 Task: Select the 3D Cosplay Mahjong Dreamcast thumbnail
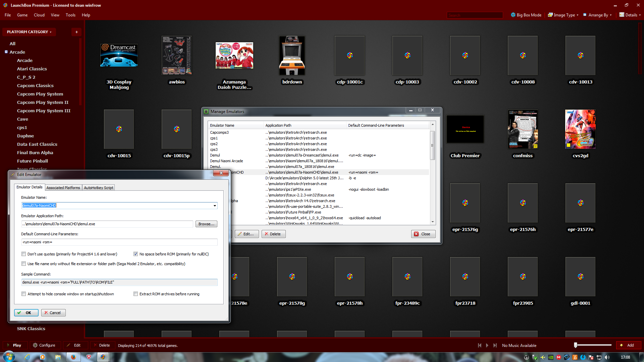tap(119, 55)
